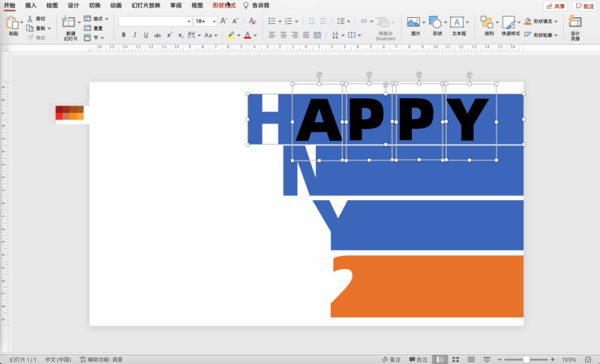600x364 pixels.
Task: Switch to the Insert (插入) tab
Action: pos(31,6)
